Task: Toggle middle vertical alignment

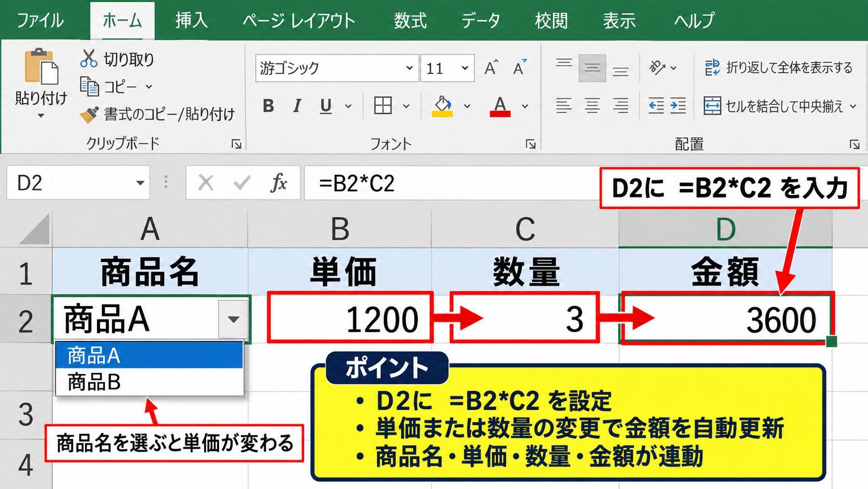Action: click(592, 68)
